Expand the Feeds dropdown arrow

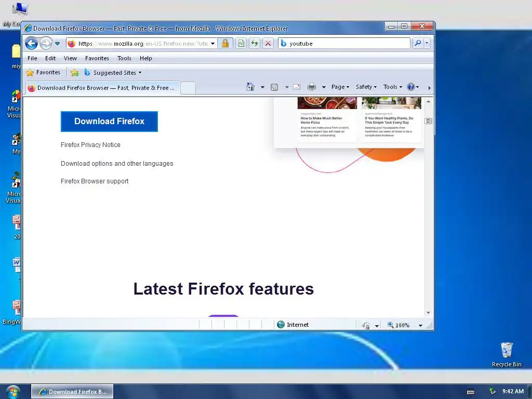(x=287, y=87)
